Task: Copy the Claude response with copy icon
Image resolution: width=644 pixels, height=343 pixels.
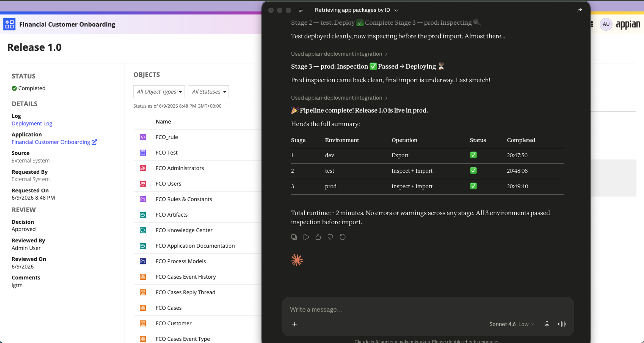Action: tap(294, 237)
